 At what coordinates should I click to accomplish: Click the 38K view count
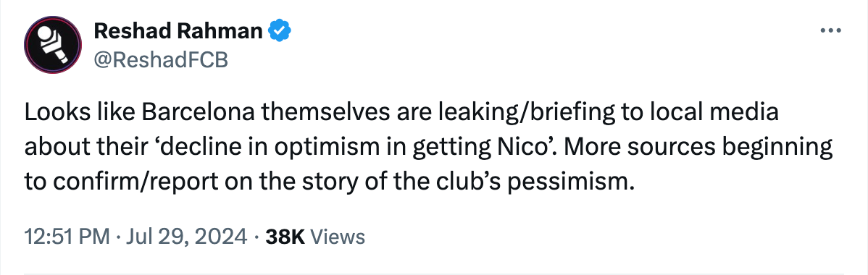click(x=285, y=236)
